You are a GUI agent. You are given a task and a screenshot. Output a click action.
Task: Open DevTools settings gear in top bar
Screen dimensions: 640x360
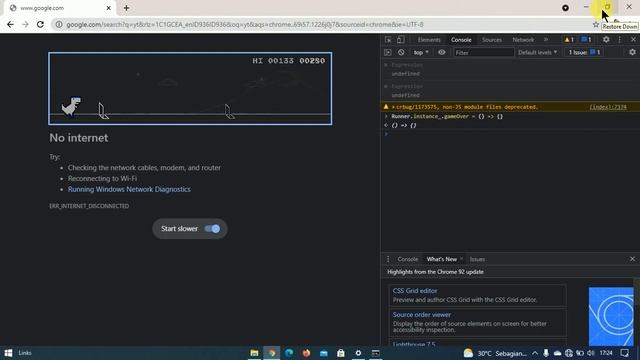tap(606, 40)
